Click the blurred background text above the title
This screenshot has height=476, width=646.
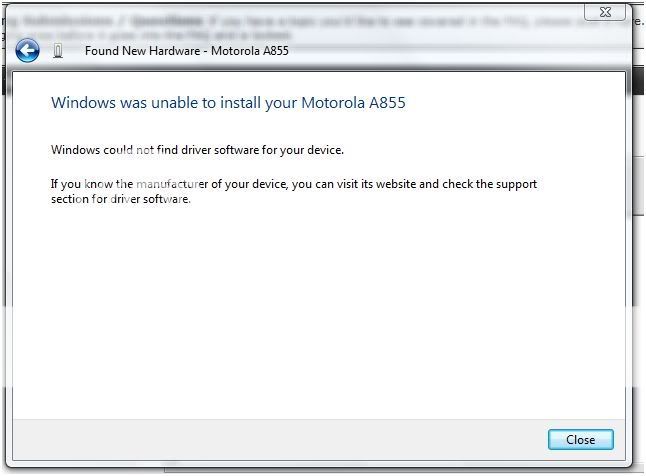(288, 27)
